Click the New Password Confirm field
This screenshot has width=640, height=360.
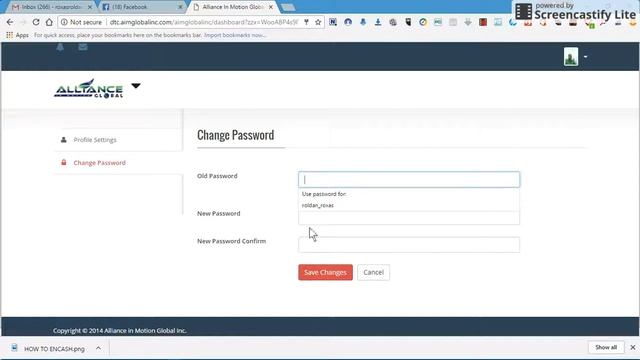(409, 245)
